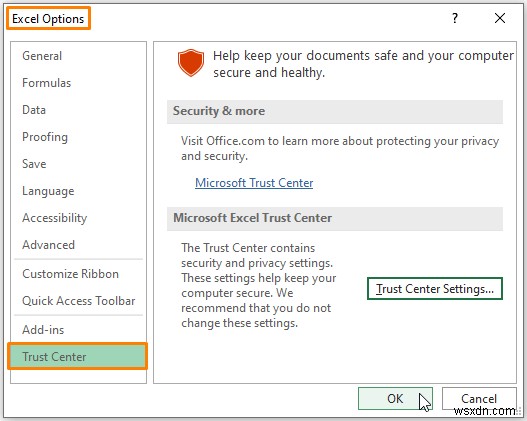Go to Language options
This screenshot has height=421, width=527.
tap(48, 191)
